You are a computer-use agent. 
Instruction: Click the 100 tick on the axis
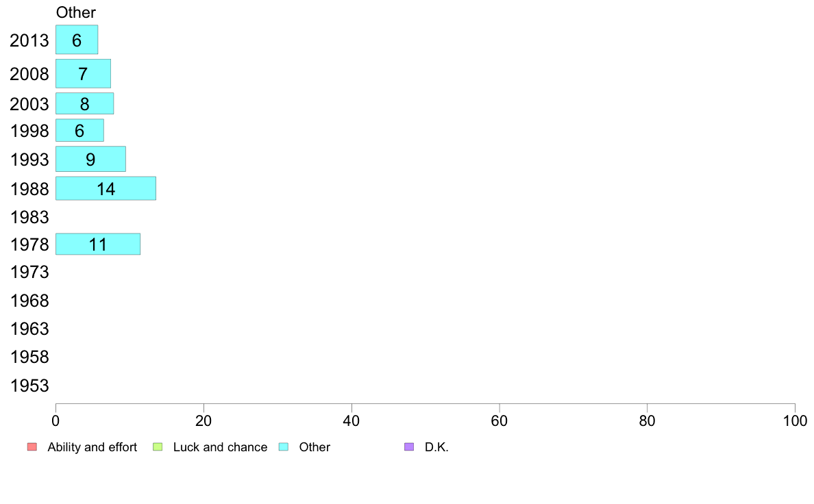click(795, 421)
